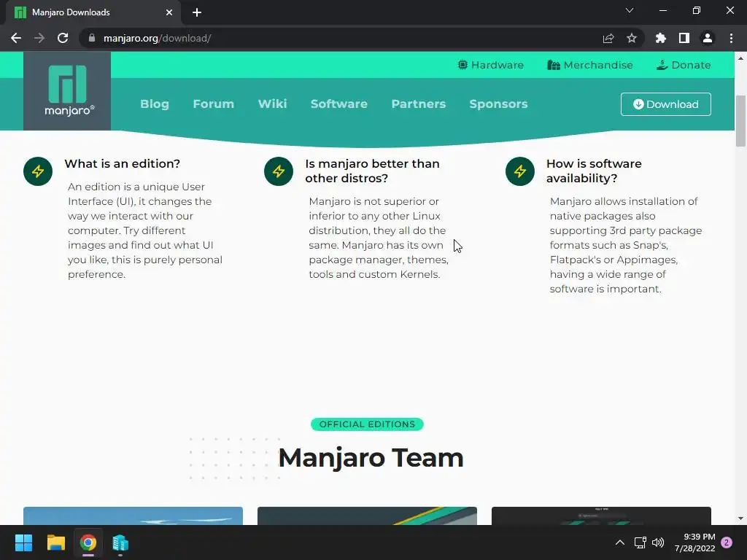This screenshot has width=747, height=560.
Task: Click 'Is manjaro better than other distros?' heading
Action: coord(372,171)
